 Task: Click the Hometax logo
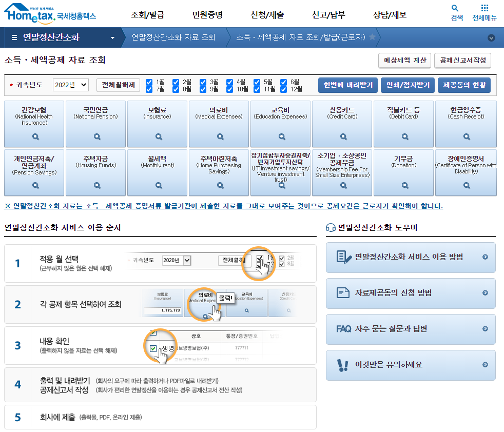(50, 13)
